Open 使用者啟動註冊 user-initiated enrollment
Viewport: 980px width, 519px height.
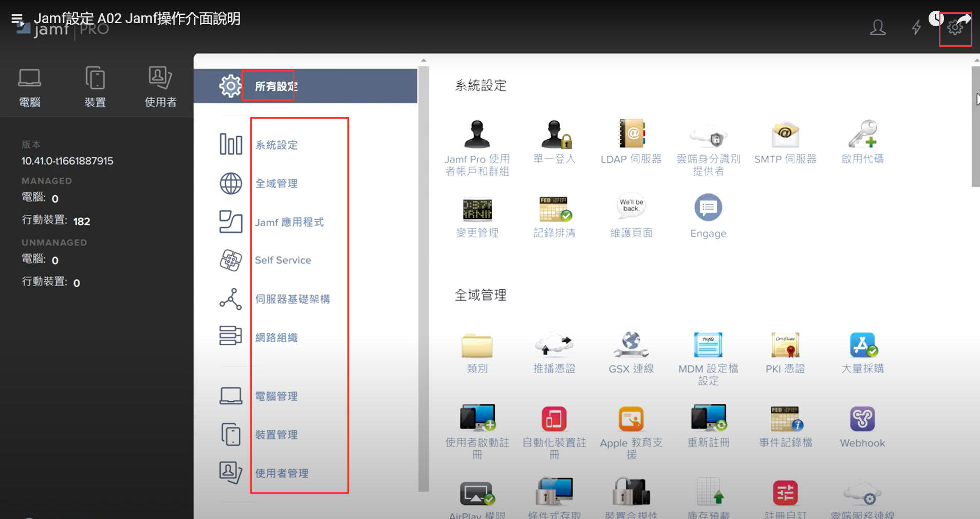(x=477, y=432)
